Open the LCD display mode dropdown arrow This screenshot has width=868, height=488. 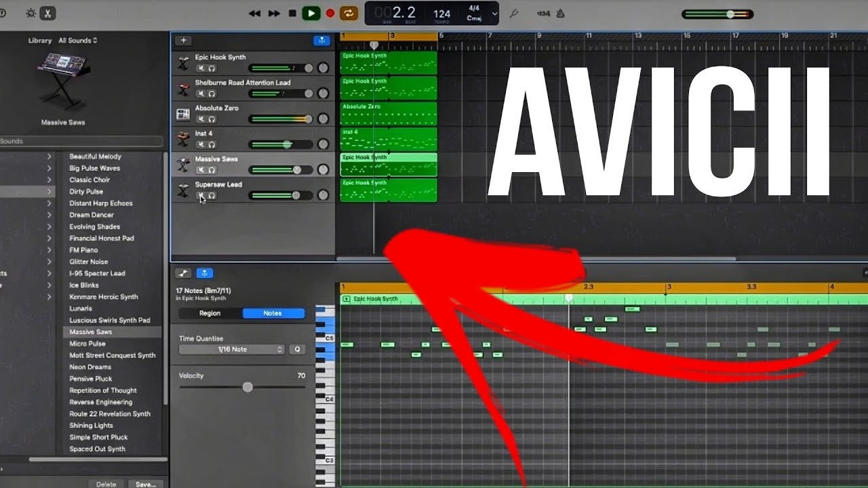[x=494, y=14]
